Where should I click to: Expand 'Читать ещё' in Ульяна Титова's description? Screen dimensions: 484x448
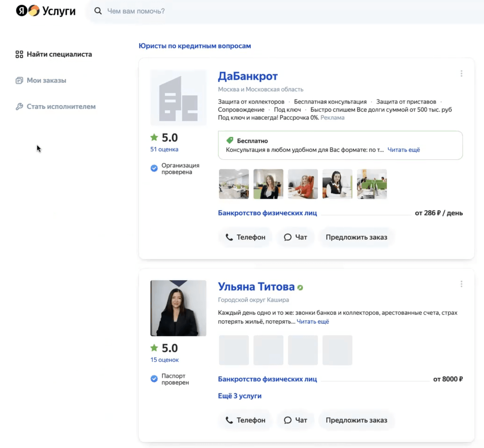coord(313,321)
